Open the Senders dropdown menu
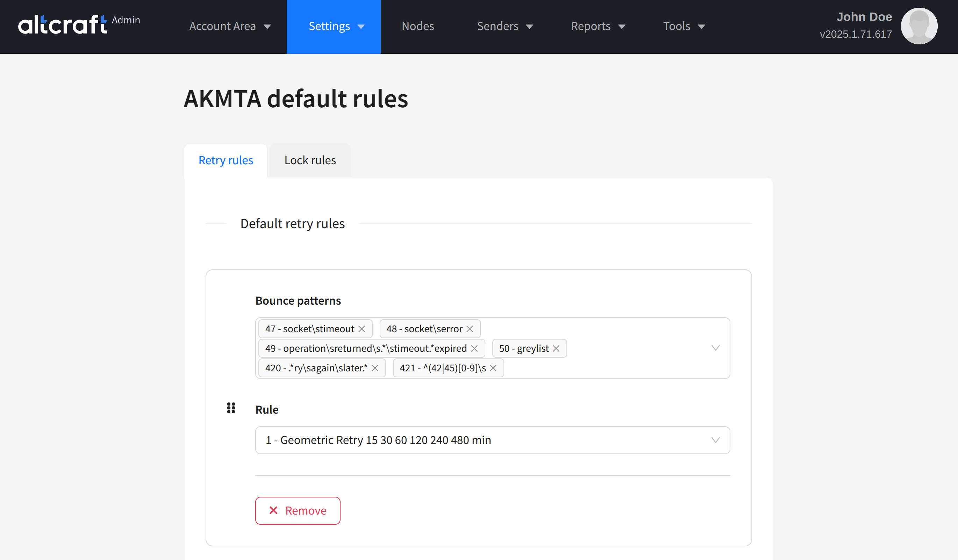 (x=505, y=26)
